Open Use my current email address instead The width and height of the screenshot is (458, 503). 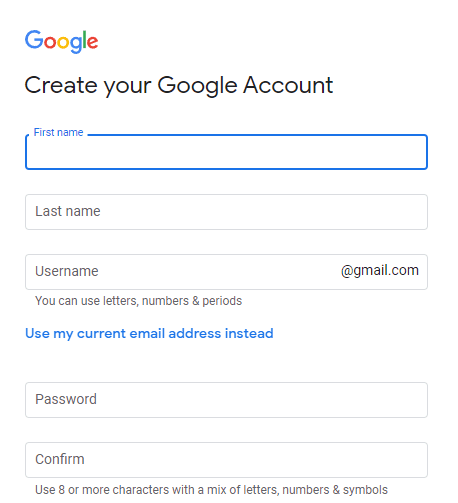coord(149,333)
